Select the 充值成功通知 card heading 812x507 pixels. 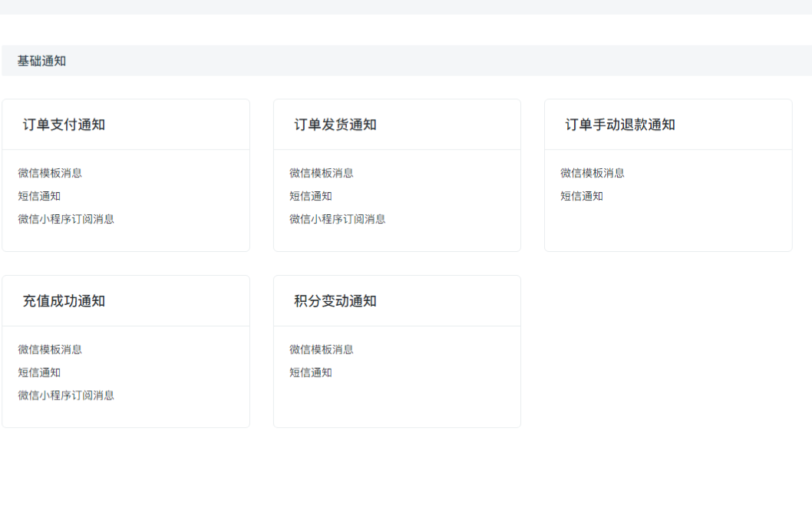(64, 301)
